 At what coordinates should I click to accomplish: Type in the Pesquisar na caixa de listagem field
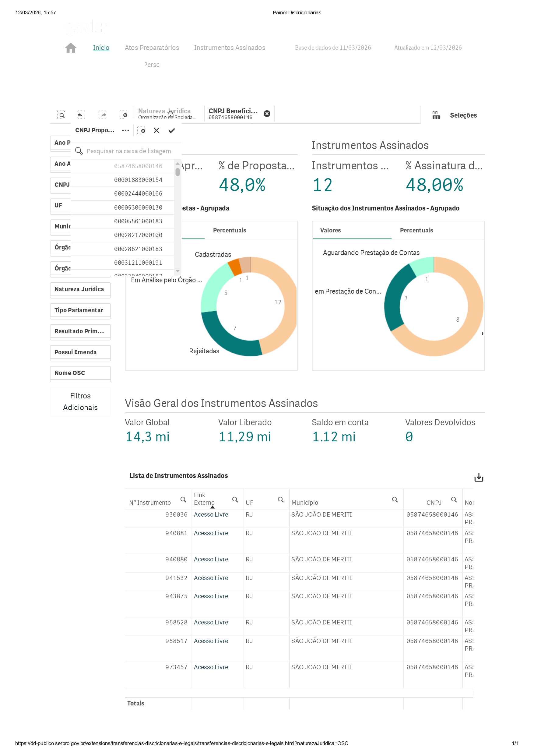129,151
